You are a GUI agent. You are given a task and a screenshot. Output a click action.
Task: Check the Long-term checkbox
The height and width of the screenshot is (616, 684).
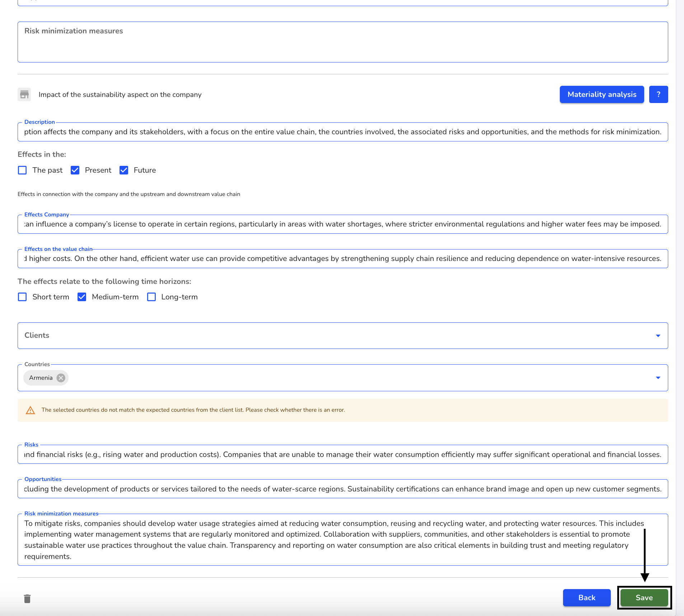click(151, 297)
